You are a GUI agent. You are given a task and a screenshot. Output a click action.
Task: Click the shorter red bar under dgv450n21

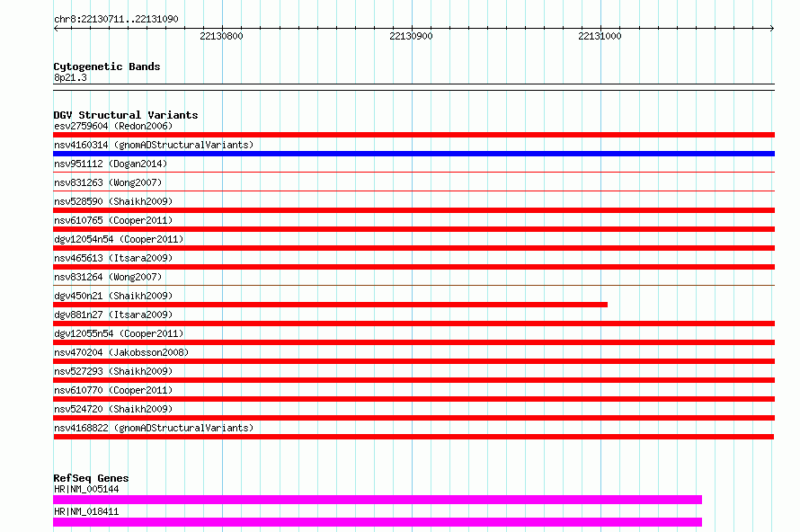point(330,305)
